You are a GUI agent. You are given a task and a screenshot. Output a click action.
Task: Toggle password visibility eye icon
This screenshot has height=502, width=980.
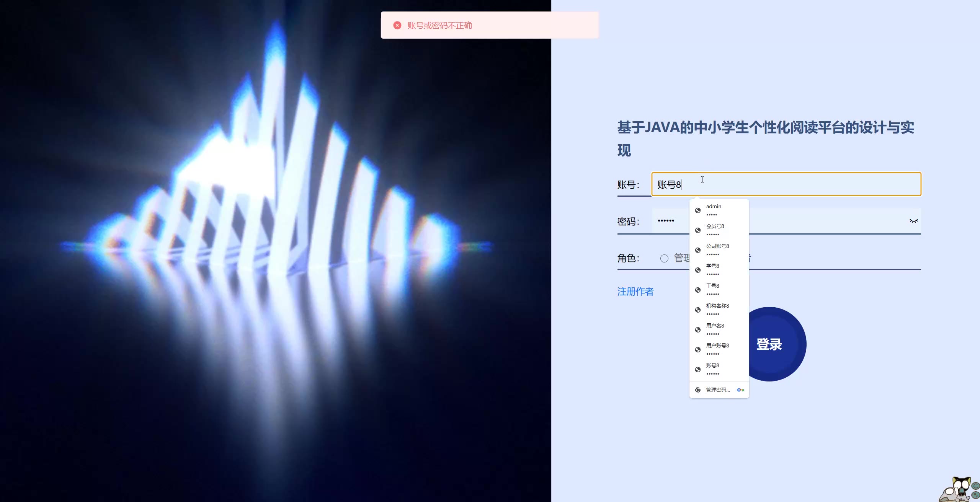(913, 221)
